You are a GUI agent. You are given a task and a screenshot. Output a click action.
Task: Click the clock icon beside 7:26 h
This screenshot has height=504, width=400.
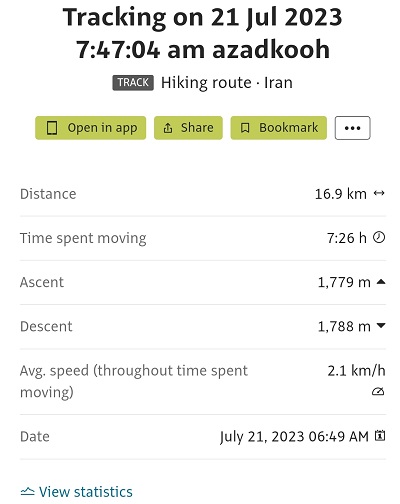(x=379, y=237)
